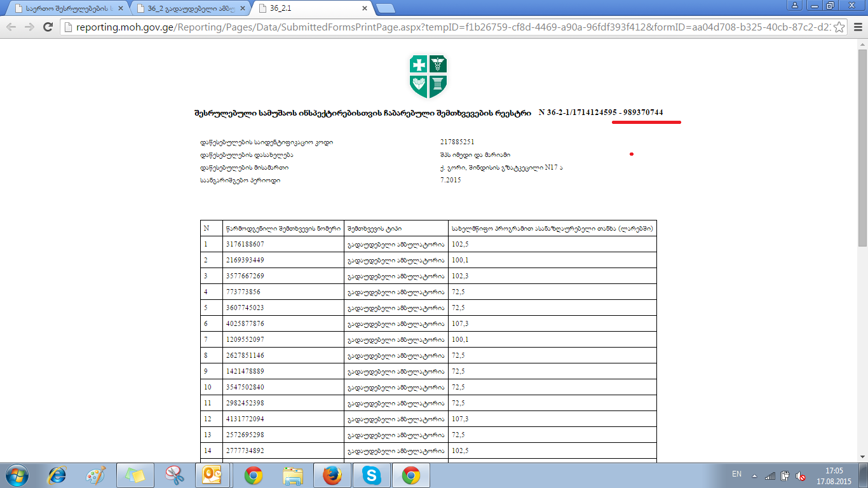
Task: Click the page icon in the address bar
Action: 69,27
